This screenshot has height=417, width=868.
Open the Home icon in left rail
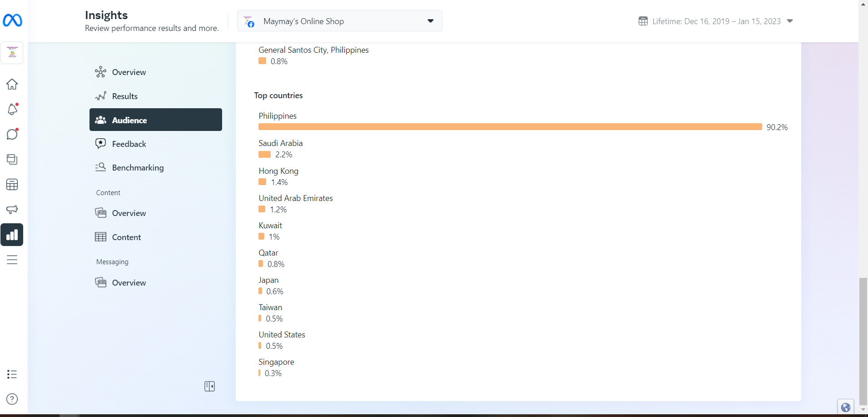12,84
